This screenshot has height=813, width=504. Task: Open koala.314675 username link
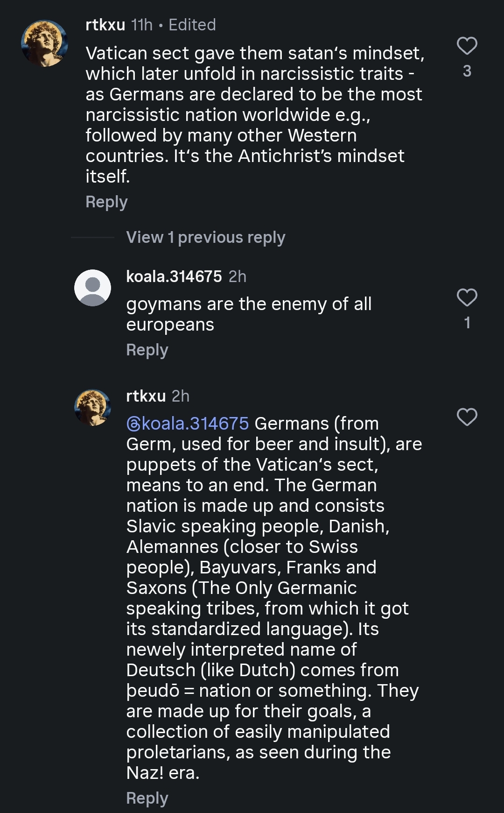(174, 276)
